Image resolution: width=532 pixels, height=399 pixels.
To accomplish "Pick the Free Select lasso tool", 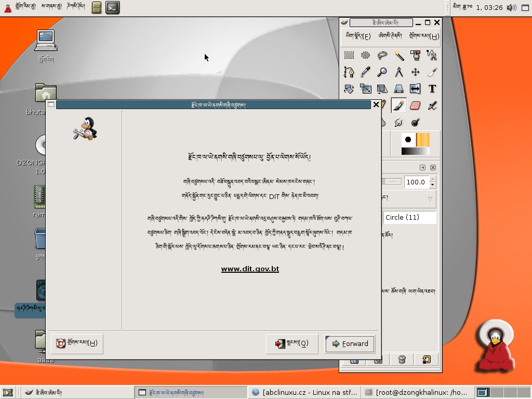I will click(x=382, y=55).
